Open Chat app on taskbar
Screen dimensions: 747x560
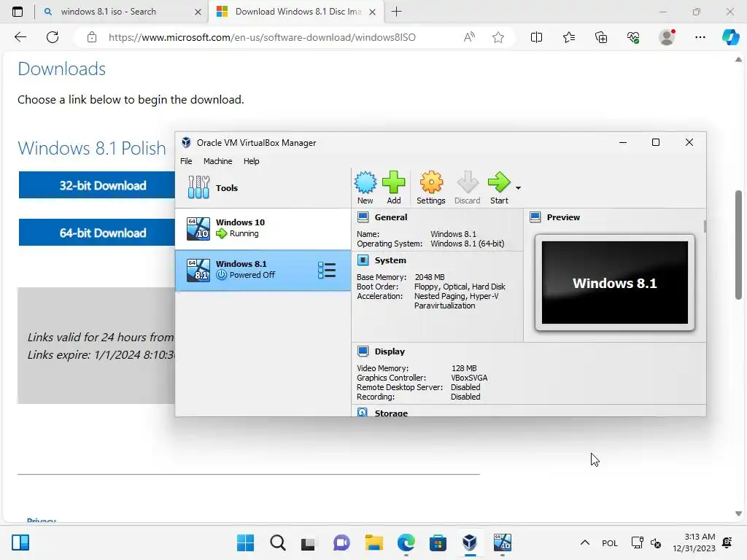(x=341, y=542)
